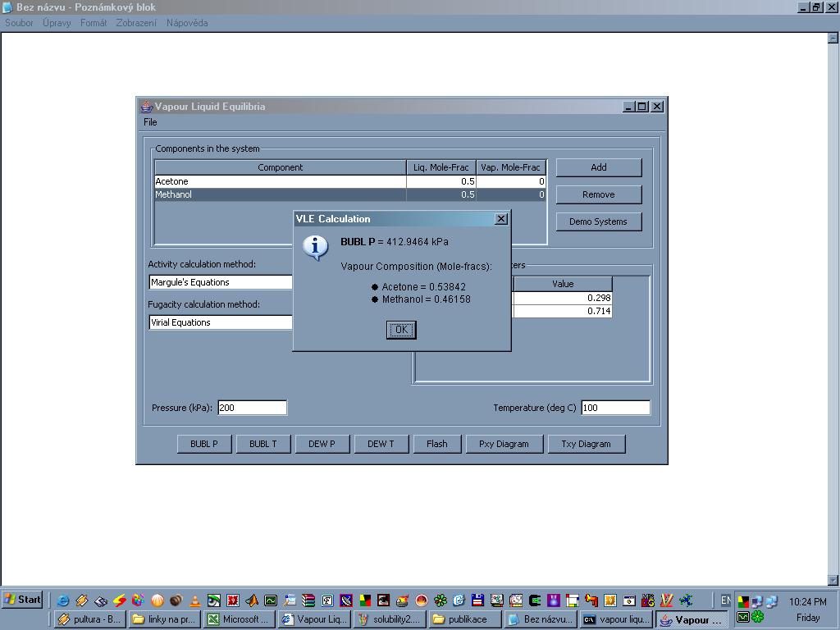Open Activity calculation method dropdown (Margule's Equations)
Screen dimensions: 840x630
click(221, 282)
